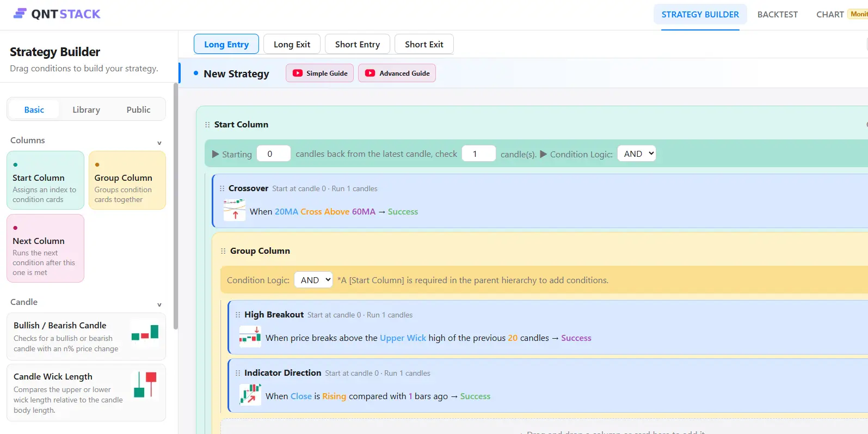Click Candle Wick Length thumbnail icon

[x=145, y=385]
